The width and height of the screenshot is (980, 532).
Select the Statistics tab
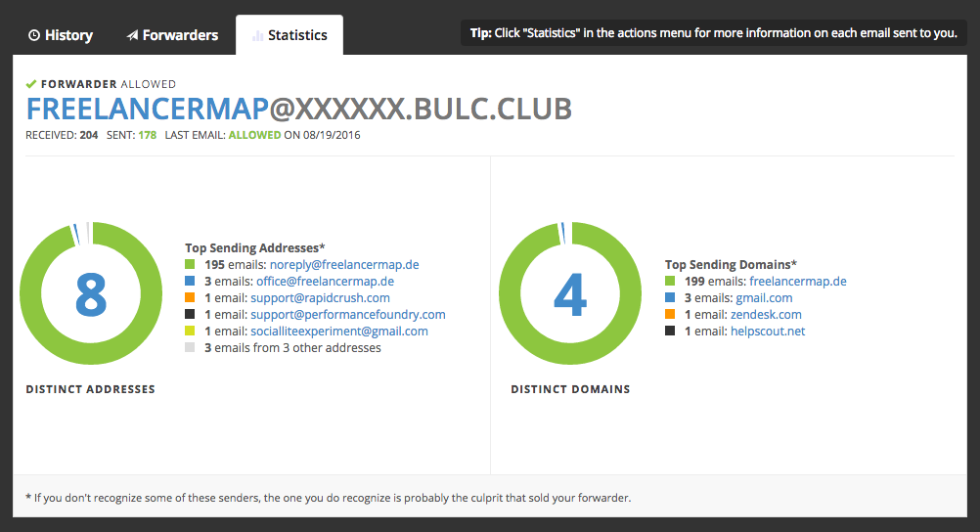coord(290,35)
